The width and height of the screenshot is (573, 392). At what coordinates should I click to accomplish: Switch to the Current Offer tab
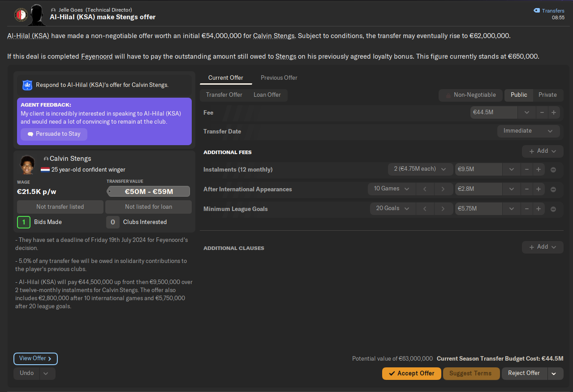coord(226,78)
